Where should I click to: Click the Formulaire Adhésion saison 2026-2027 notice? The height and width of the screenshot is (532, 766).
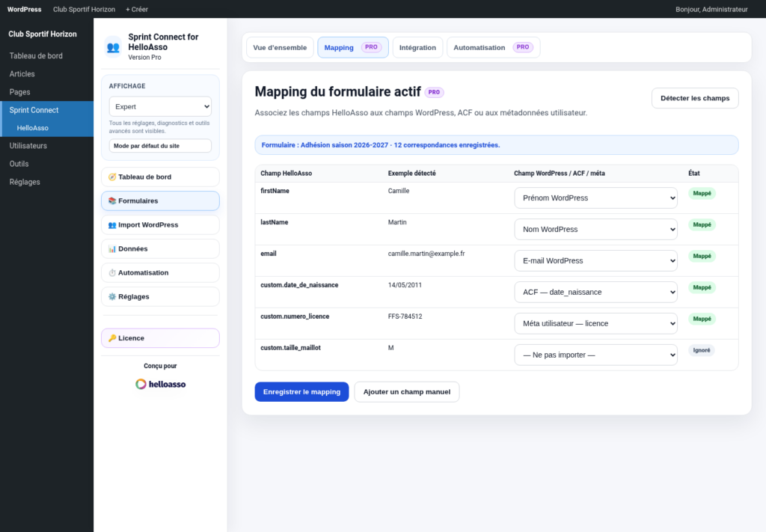tap(497, 145)
